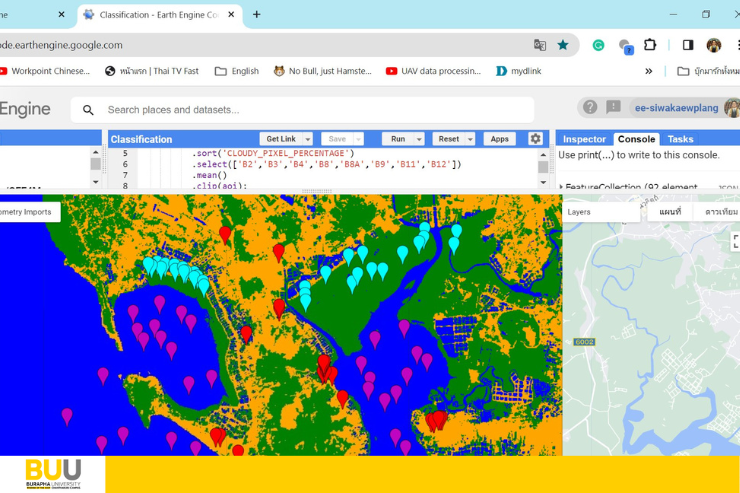Click the help question mark icon

[x=590, y=108]
